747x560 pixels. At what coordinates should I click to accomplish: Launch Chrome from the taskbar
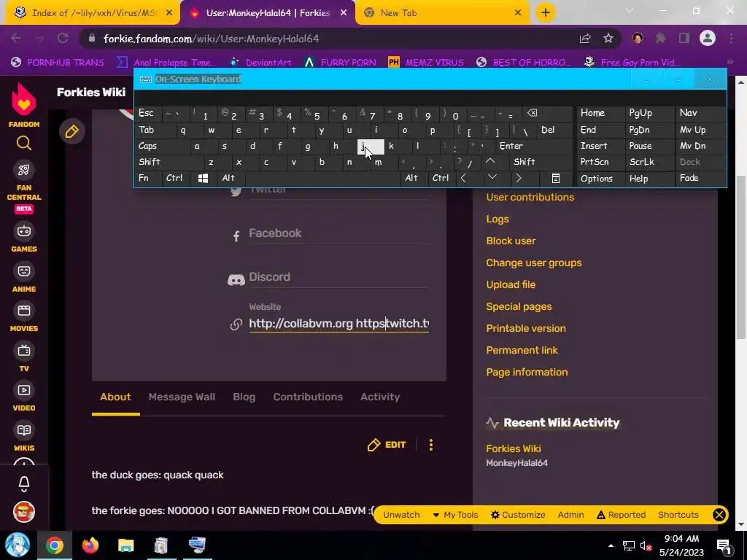tap(54, 545)
